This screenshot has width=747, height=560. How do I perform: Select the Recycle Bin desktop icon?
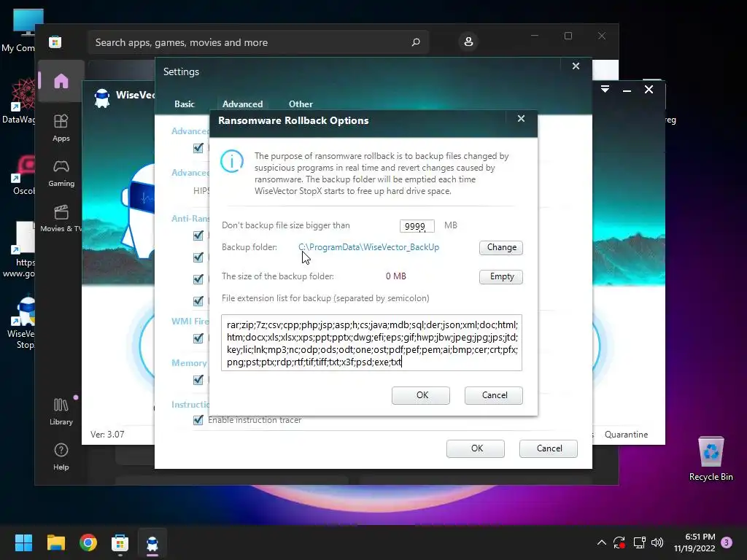tap(711, 459)
